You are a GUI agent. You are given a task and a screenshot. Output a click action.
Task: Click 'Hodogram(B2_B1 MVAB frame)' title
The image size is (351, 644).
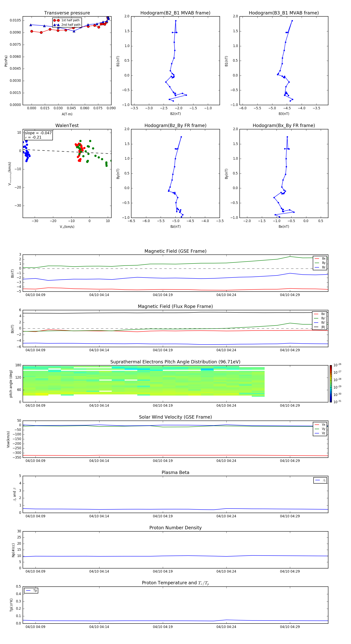(x=175, y=13)
